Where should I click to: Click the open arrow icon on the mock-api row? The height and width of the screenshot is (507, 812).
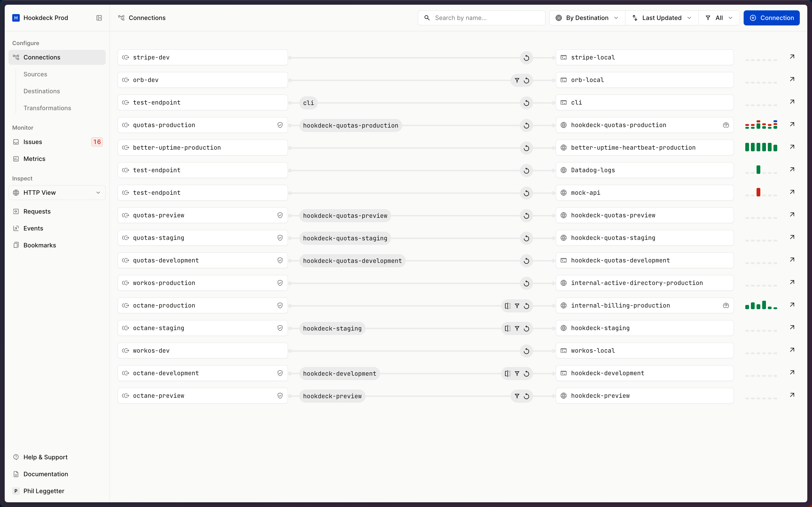(x=792, y=192)
